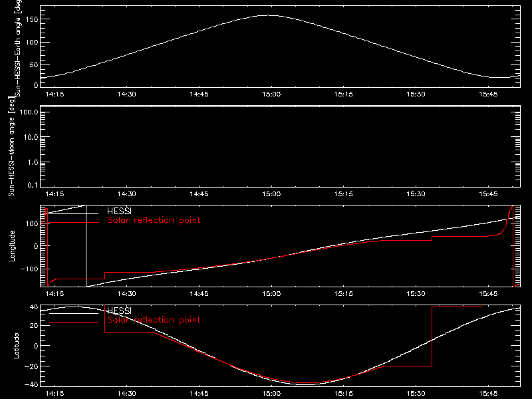Select 14:45 label under the Longitude plot
532x399 pixels.
coord(199,294)
